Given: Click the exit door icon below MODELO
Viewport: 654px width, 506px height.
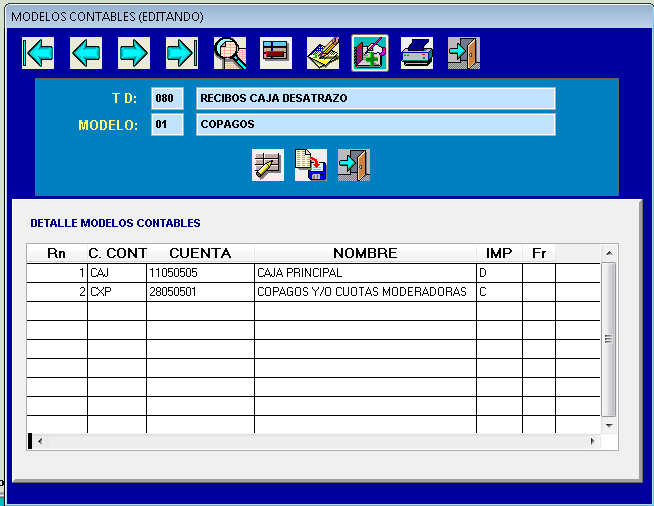Looking at the screenshot, I should point(354,165).
